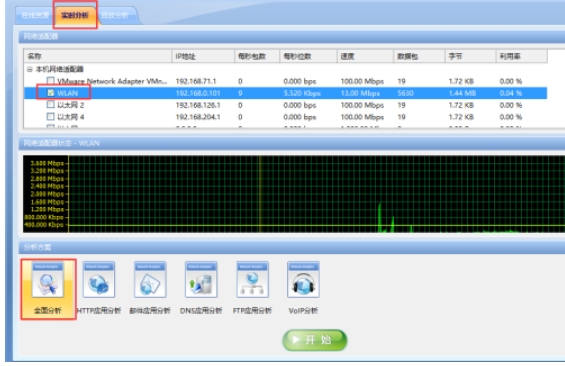565x366 pixels.
Task: Switch to the 实时分析 tab
Action: (x=75, y=15)
